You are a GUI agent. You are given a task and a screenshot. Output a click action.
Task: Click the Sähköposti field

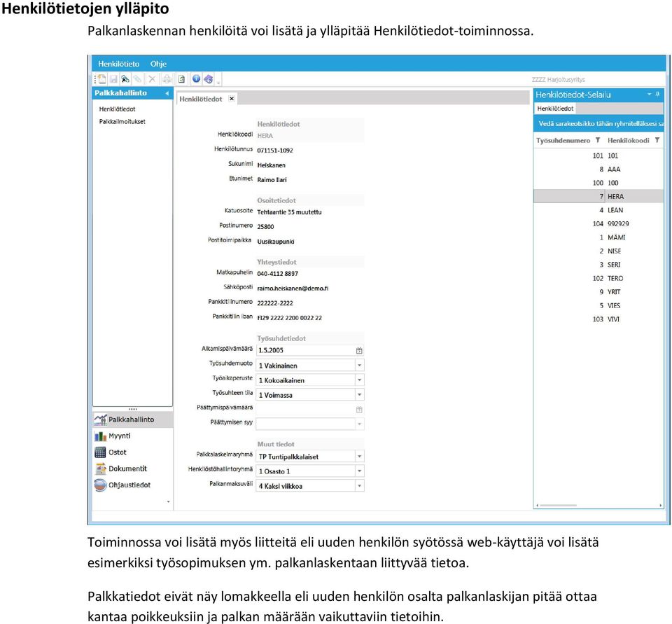click(310, 289)
